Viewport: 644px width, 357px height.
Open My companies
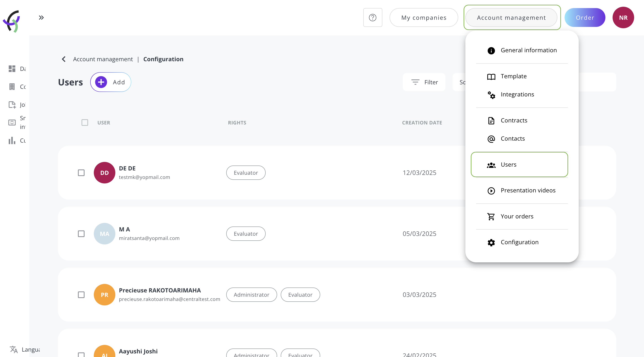point(423,17)
